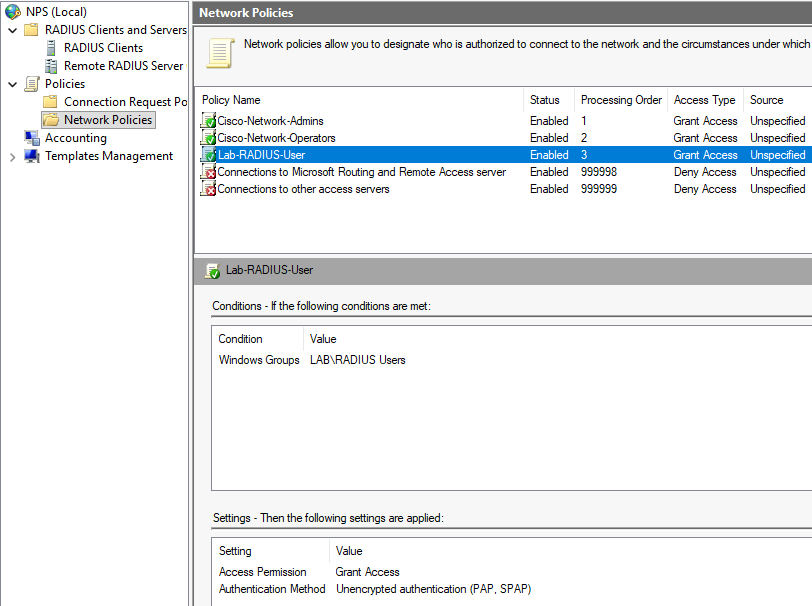Select the Cisco-Network-Operators policy name
The width and height of the screenshot is (812, 606).
[x=277, y=138]
